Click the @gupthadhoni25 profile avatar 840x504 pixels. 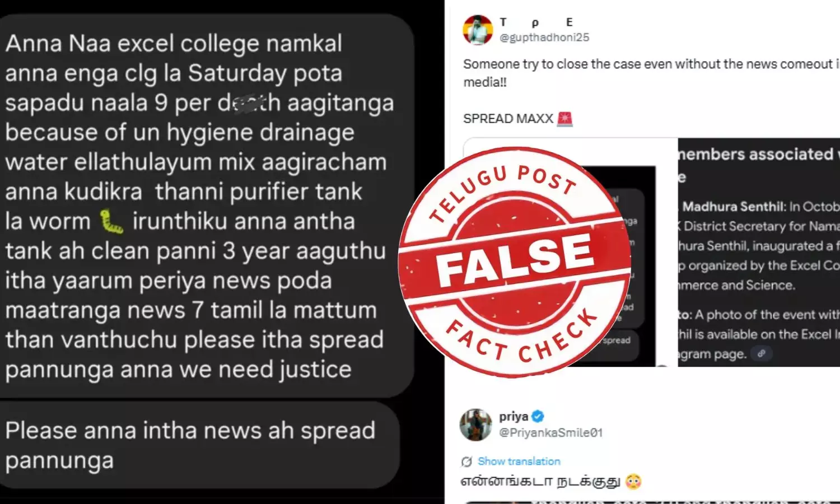click(477, 30)
